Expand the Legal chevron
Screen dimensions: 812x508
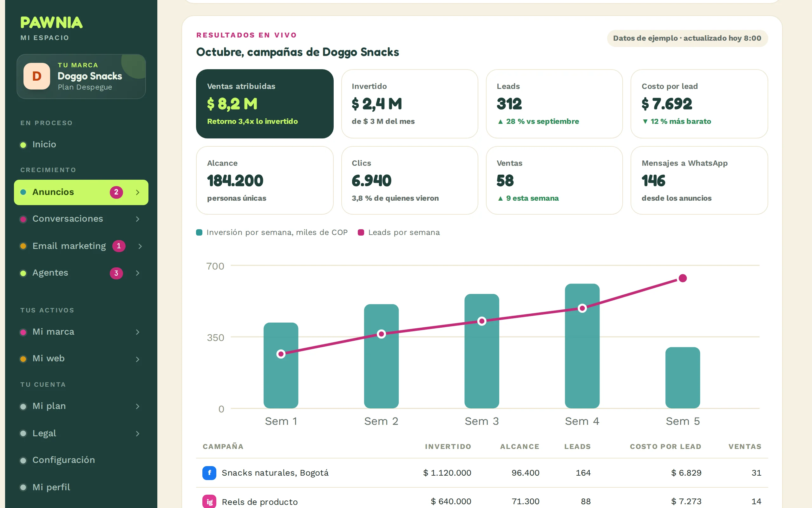(138, 433)
